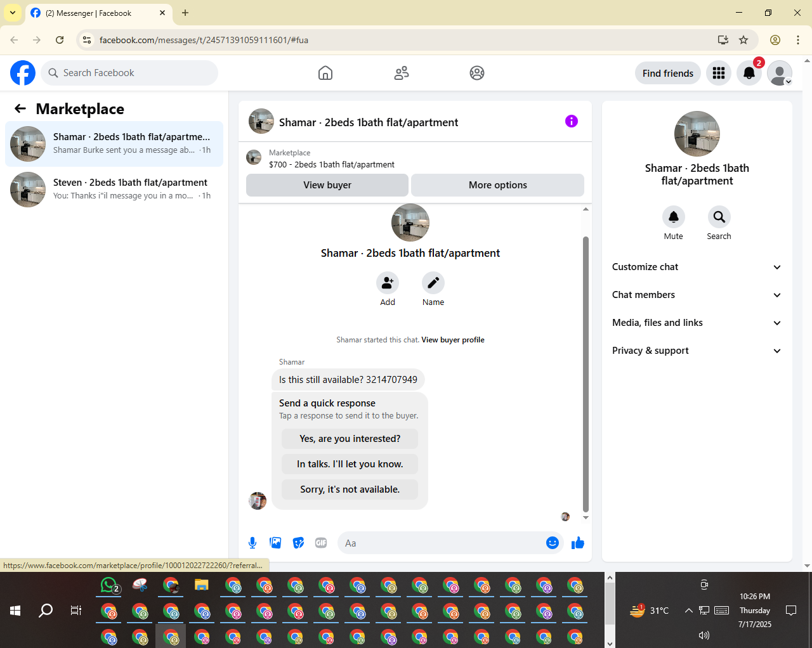Attach a photo with the image icon

point(275,543)
